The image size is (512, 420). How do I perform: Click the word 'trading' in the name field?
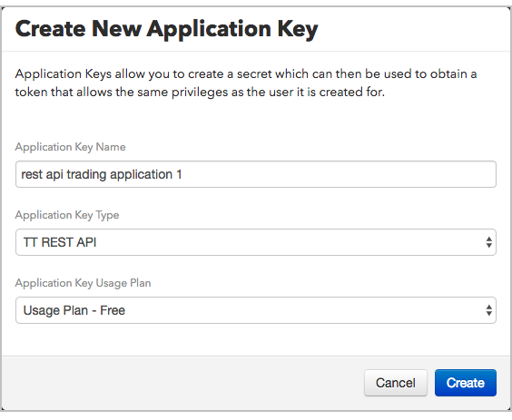[x=86, y=174]
